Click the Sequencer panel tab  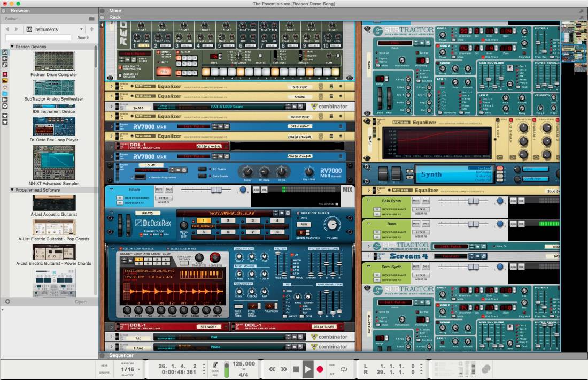[x=121, y=355]
